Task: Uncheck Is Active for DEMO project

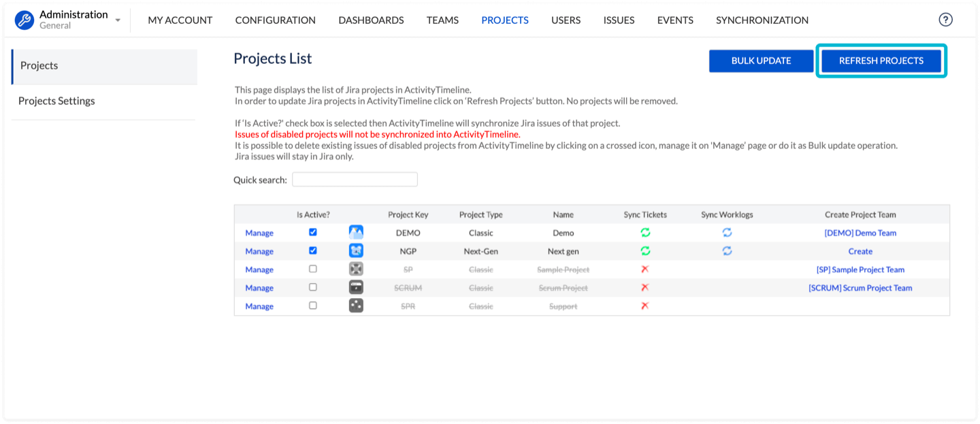Action: pyautogui.click(x=313, y=232)
